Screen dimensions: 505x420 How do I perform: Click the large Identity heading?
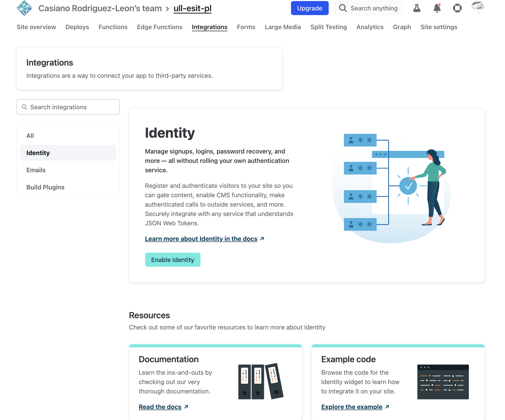170,133
